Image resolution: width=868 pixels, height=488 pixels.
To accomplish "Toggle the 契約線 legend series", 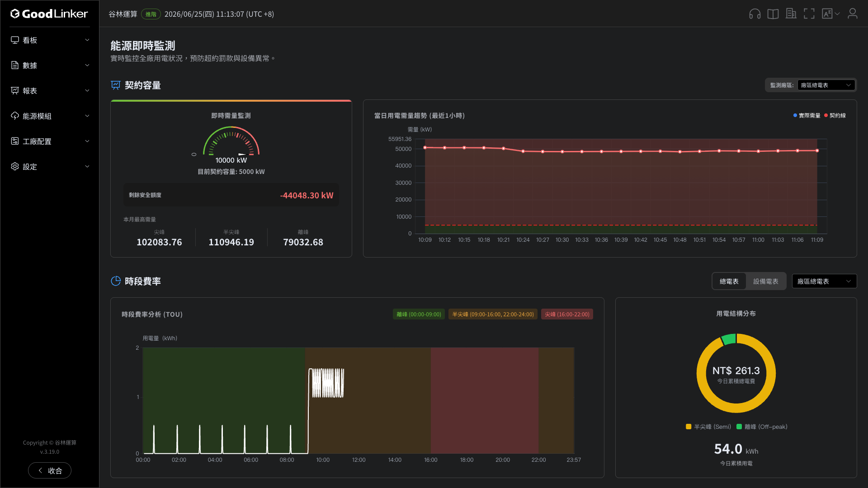I will point(835,116).
